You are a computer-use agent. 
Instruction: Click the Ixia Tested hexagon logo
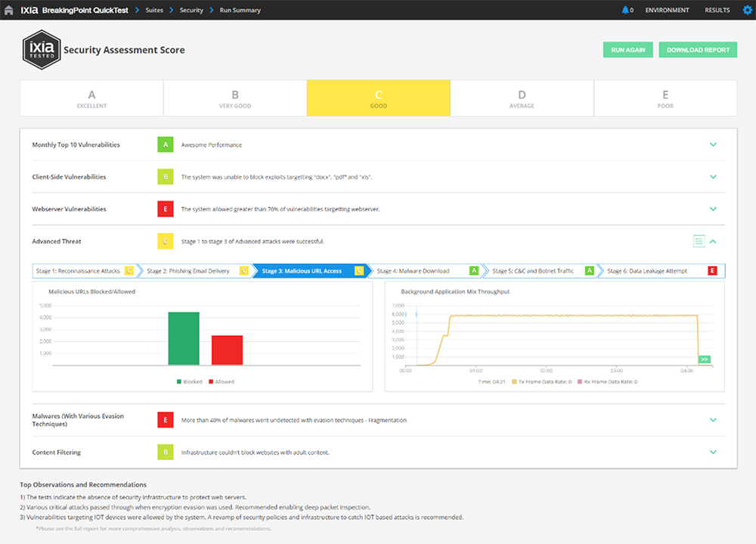tap(42, 50)
